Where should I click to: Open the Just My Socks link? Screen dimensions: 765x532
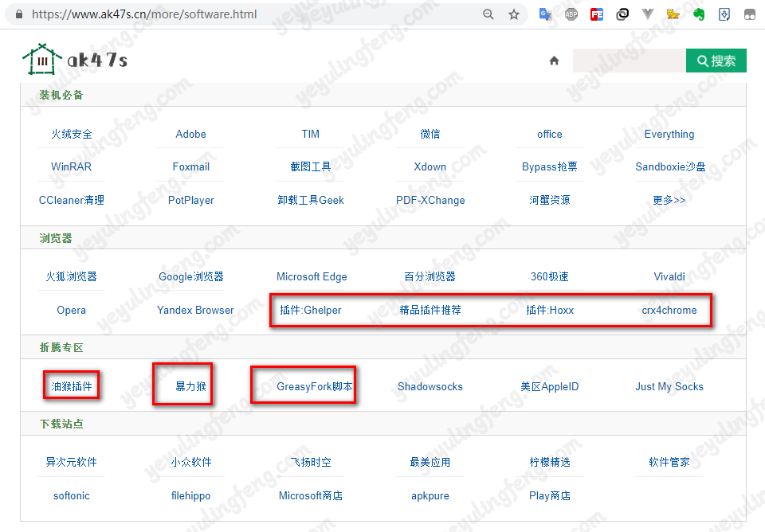[x=669, y=386]
